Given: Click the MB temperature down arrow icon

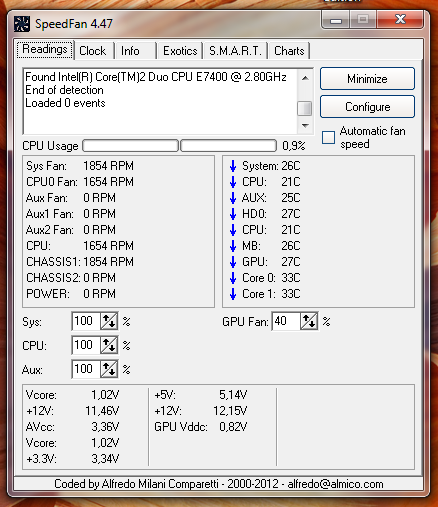Looking at the screenshot, I should click(233, 246).
